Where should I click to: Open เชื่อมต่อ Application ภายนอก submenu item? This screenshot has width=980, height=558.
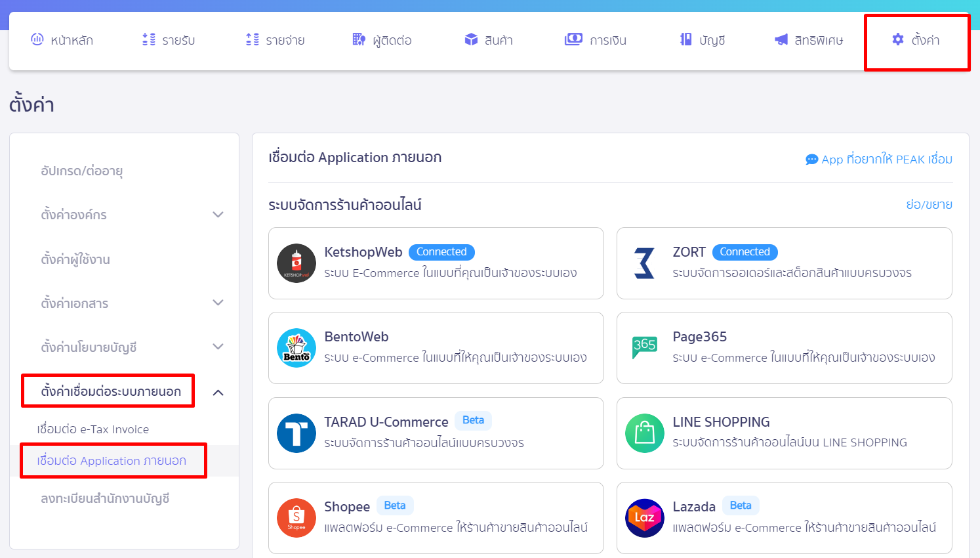point(112,461)
